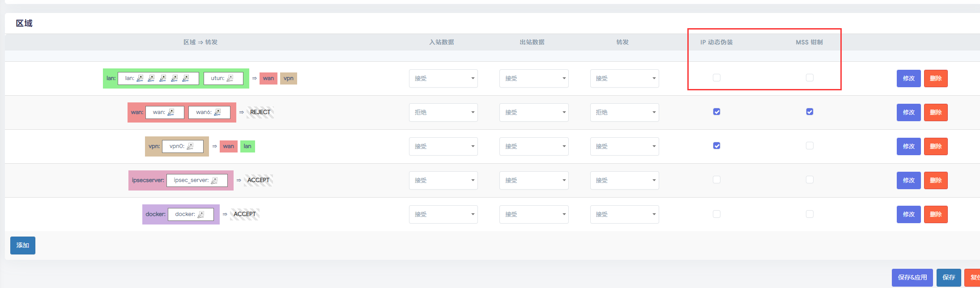The height and width of the screenshot is (288, 980).
Task: Click the 区域 section heading
Action: click(x=24, y=23)
